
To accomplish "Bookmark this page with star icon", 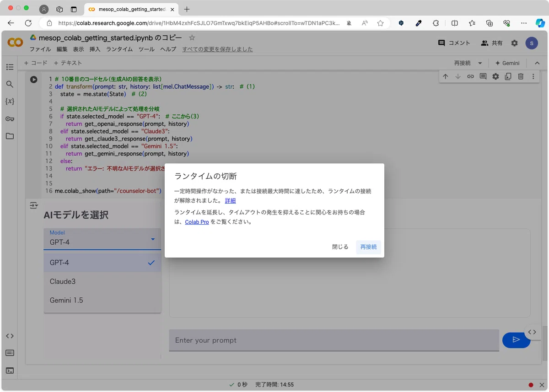I will coord(380,23).
